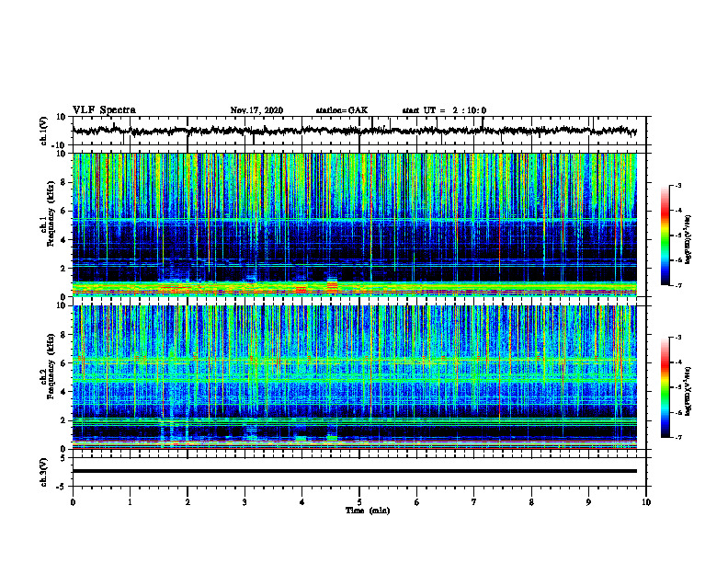Click the thick black ch.3 voltage trace

coord(355,471)
